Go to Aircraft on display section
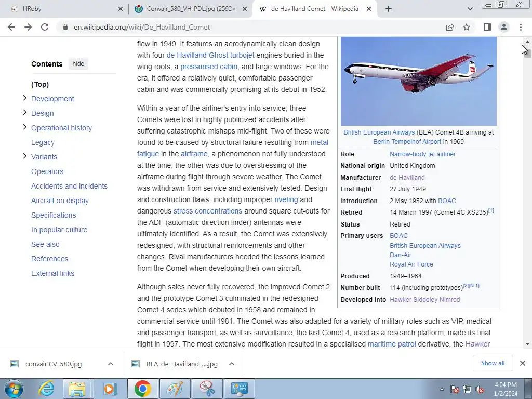The width and height of the screenshot is (532, 399). 60,201
